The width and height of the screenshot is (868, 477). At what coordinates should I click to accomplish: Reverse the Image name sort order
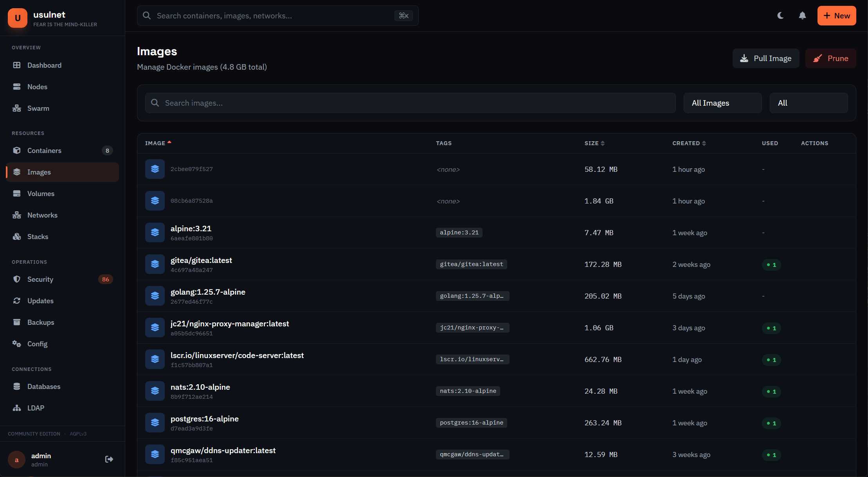click(158, 143)
